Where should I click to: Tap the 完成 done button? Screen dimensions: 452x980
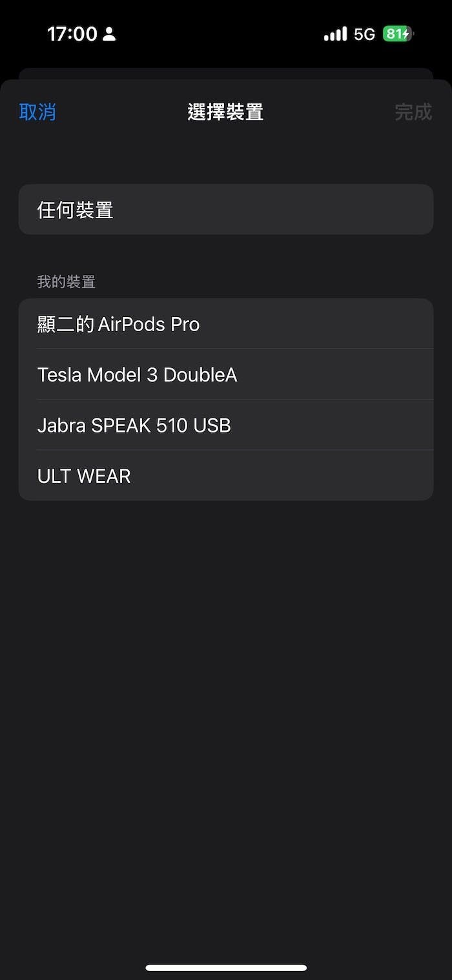click(413, 112)
